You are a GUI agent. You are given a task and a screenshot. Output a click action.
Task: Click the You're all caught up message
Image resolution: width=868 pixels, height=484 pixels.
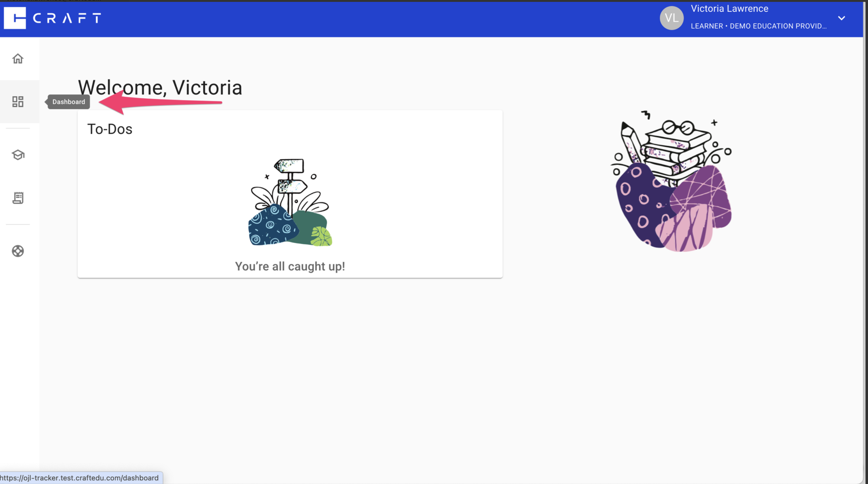coord(290,266)
